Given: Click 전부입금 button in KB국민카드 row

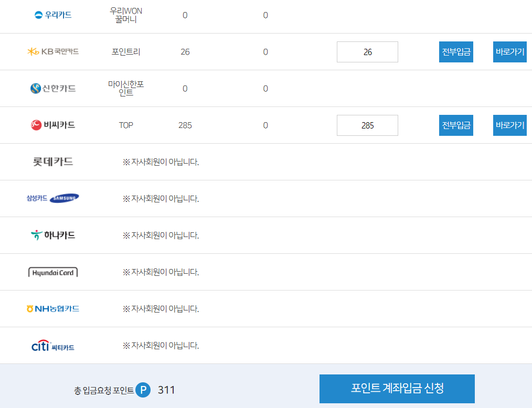Looking at the screenshot, I should pos(456,52).
